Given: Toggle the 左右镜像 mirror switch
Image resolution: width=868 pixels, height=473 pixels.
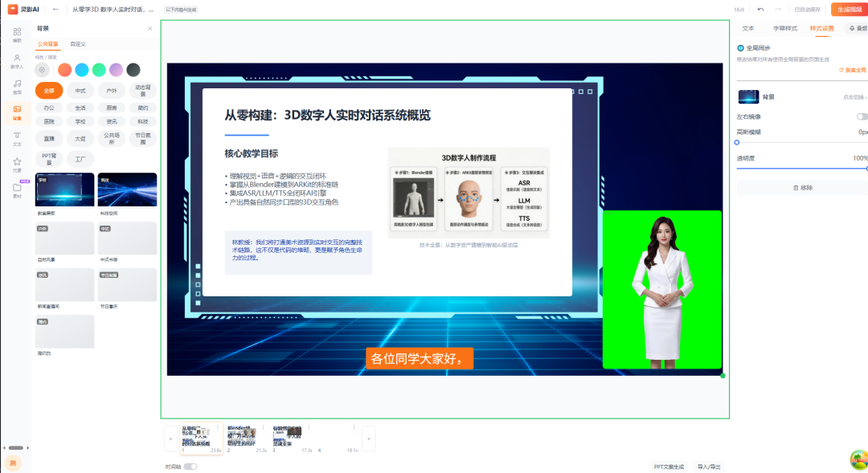Looking at the screenshot, I should pyautogui.click(x=862, y=116).
